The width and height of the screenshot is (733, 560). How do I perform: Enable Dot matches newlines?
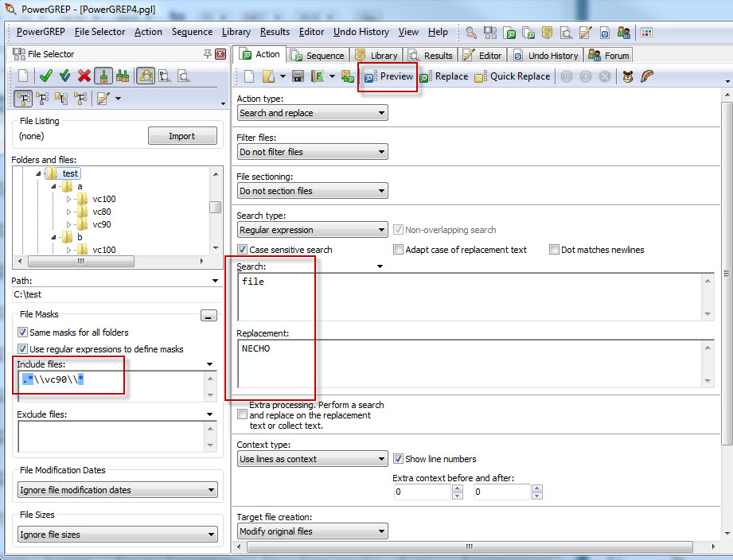(554, 250)
